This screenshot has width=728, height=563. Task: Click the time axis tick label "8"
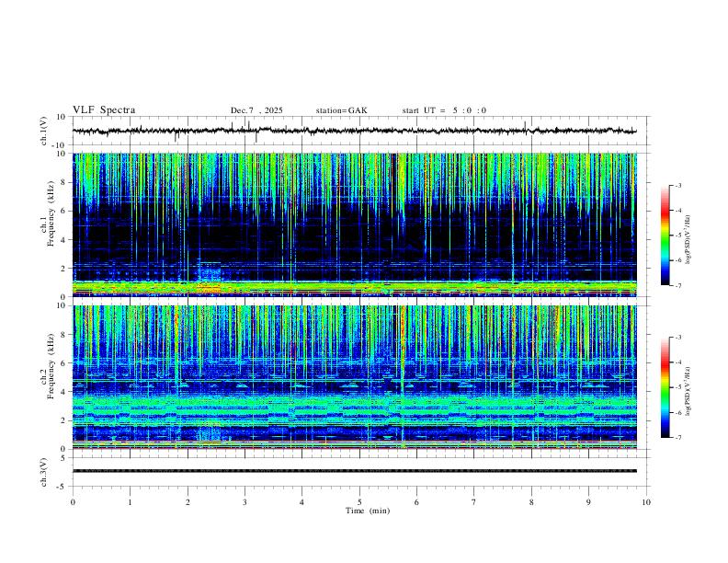click(x=531, y=502)
